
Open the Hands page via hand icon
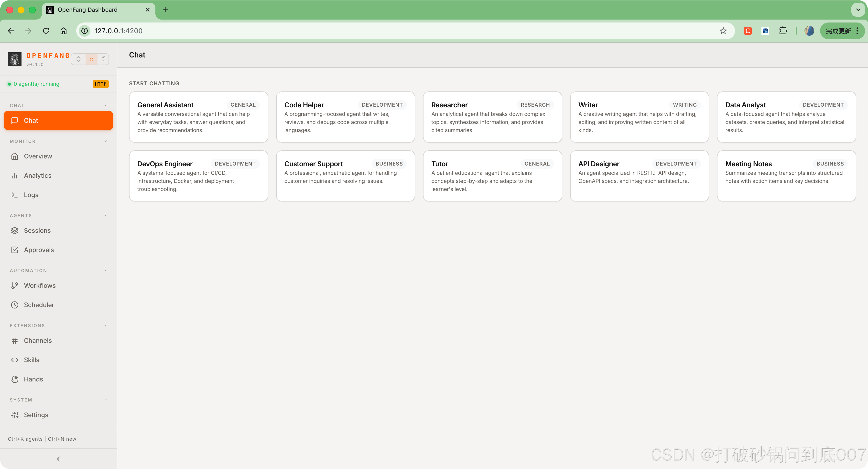coord(14,379)
